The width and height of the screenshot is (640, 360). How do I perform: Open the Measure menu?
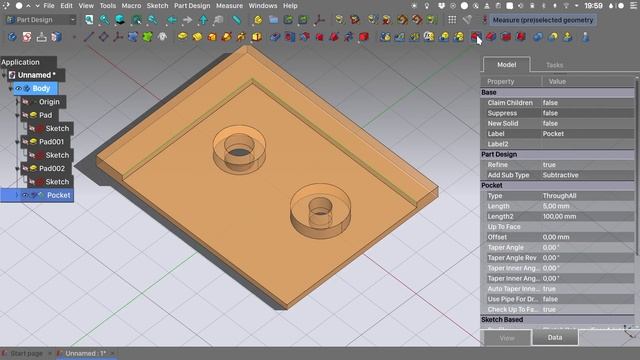[229, 6]
